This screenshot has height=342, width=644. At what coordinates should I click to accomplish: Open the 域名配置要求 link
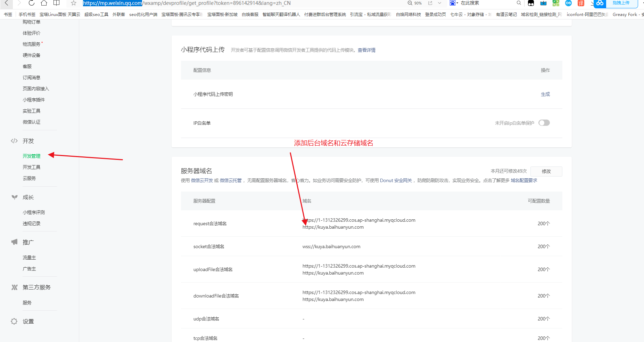click(524, 180)
